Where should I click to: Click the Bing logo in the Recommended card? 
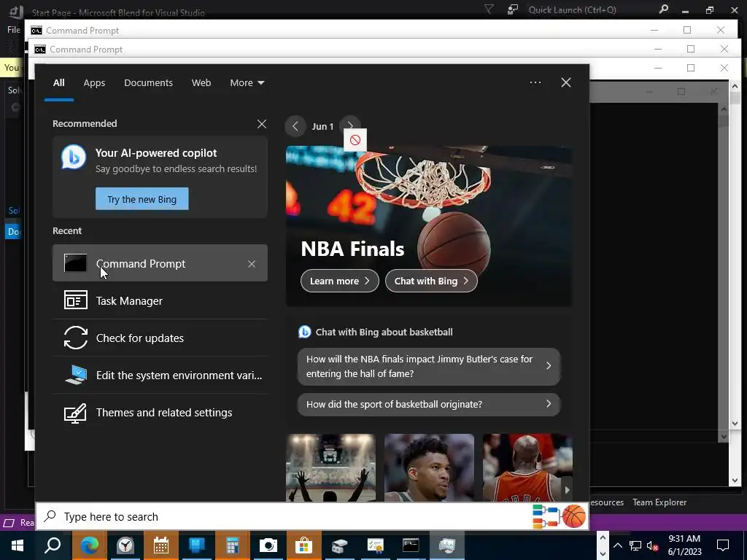tap(74, 157)
